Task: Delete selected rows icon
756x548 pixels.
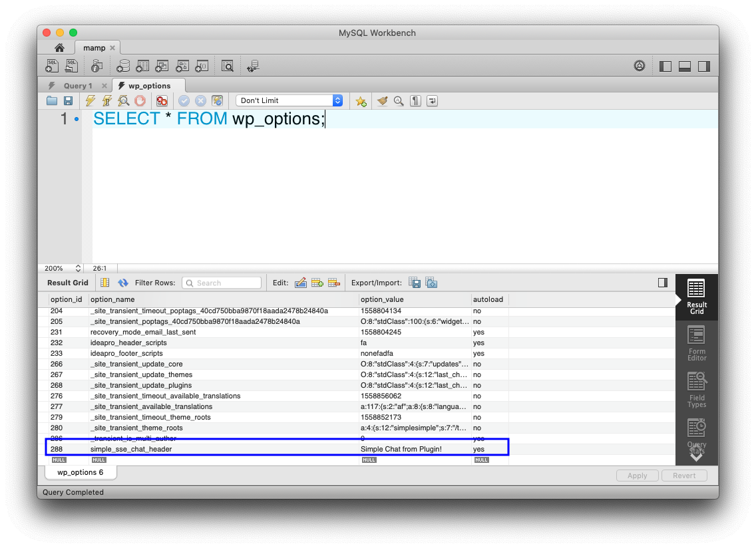Action: coord(334,283)
